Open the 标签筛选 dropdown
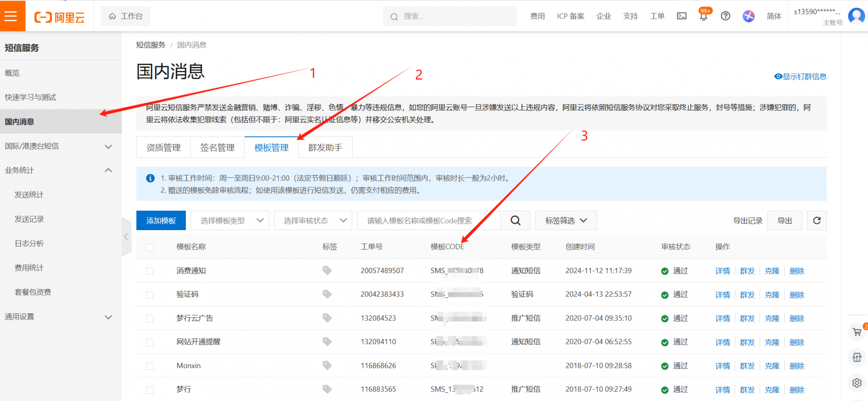This screenshot has height=401, width=868. (566, 221)
